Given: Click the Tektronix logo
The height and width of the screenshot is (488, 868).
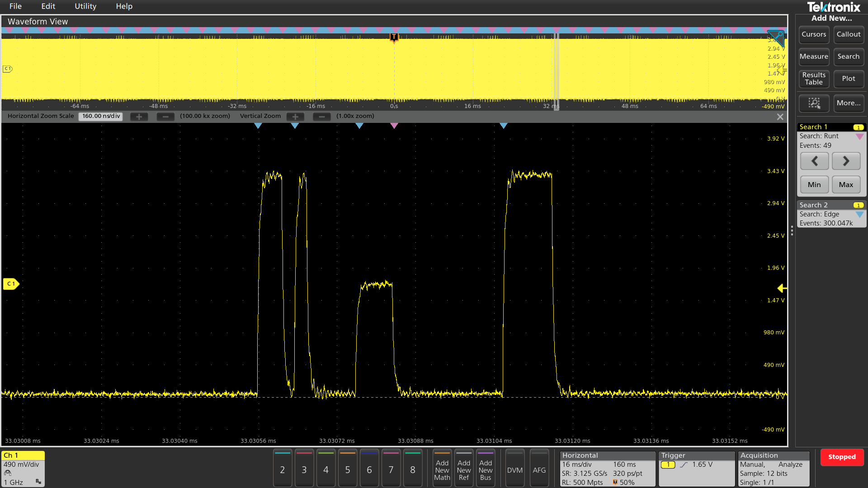Looking at the screenshot, I should (834, 7).
